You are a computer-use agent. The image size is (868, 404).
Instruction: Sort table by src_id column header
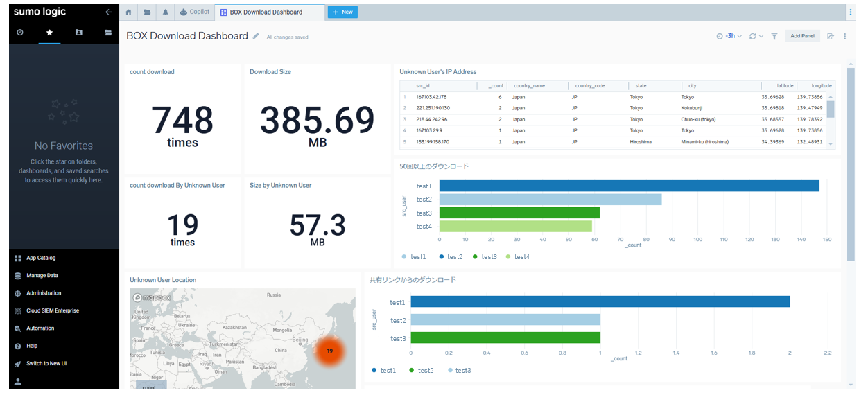pos(423,86)
